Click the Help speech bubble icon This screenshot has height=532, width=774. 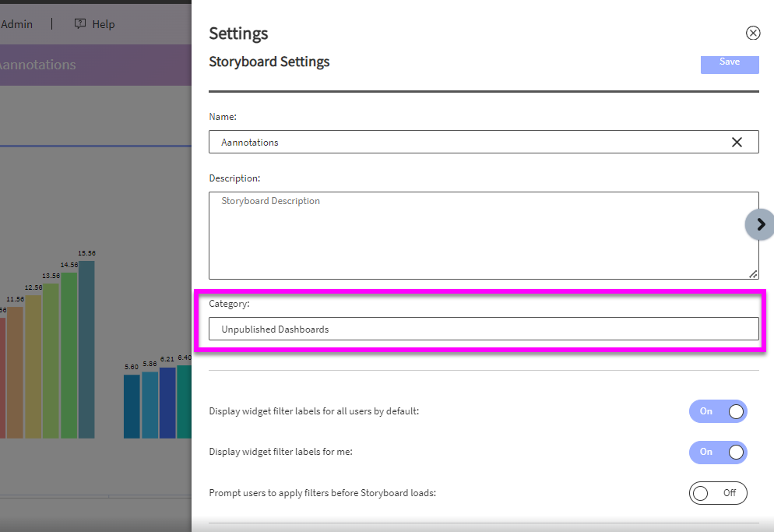80,24
